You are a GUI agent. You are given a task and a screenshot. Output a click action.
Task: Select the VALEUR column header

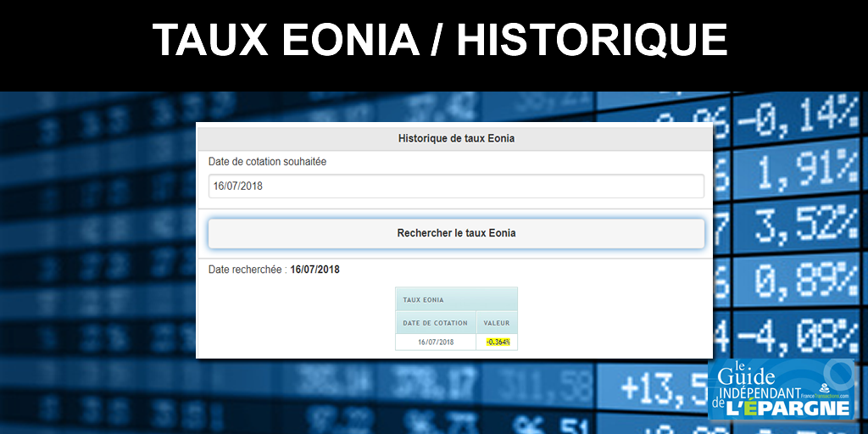point(497,323)
